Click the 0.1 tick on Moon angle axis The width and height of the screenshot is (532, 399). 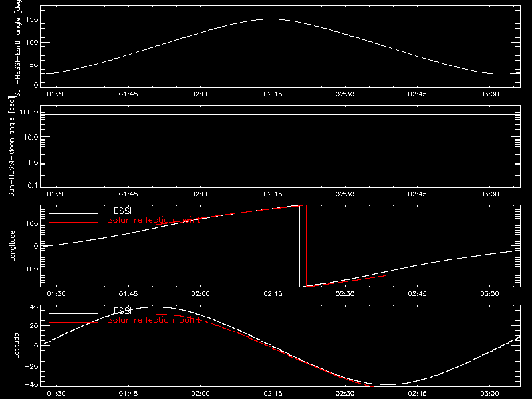point(33,185)
